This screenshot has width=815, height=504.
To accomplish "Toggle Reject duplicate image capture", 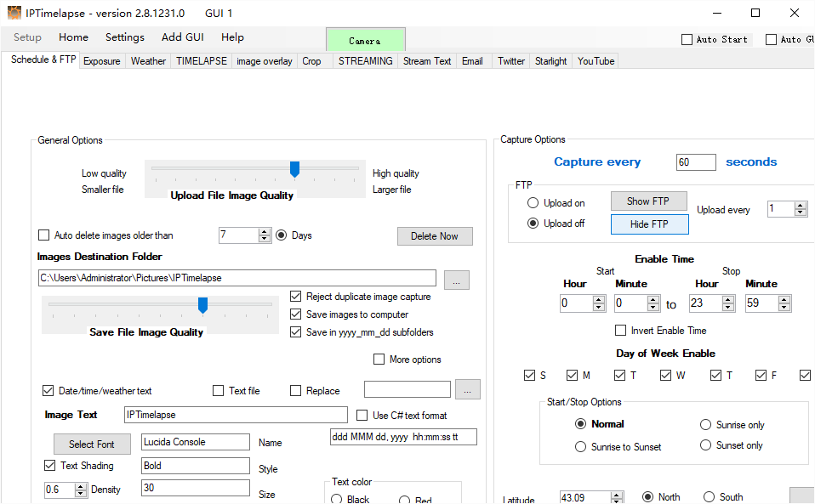I will (x=296, y=297).
